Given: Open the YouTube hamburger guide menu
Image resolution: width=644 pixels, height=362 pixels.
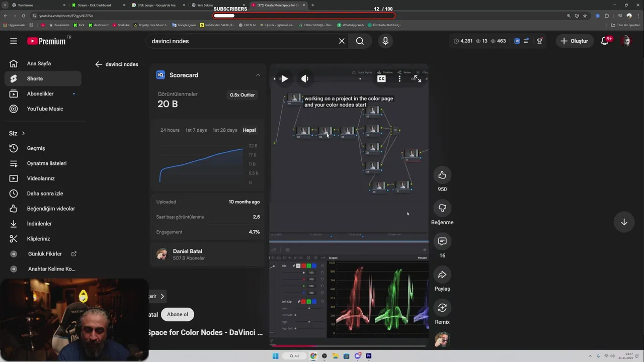Looking at the screenshot, I should pyautogui.click(x=14, y=41).
